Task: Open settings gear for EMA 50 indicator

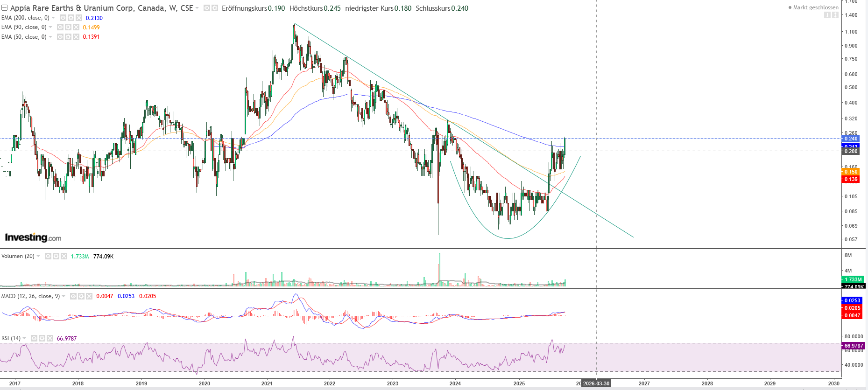Action: coord(68,37)
